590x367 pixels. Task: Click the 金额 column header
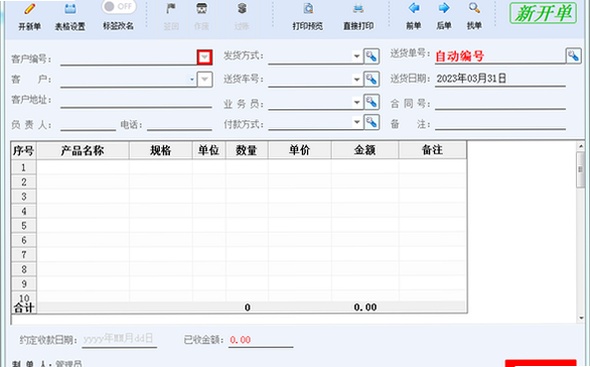click(365, 151)
